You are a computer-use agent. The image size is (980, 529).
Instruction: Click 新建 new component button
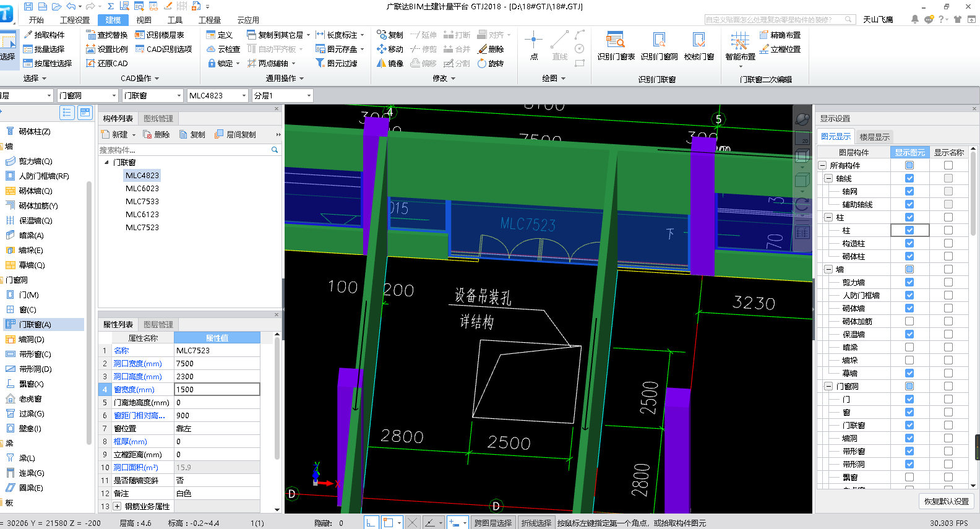[118, 134]
